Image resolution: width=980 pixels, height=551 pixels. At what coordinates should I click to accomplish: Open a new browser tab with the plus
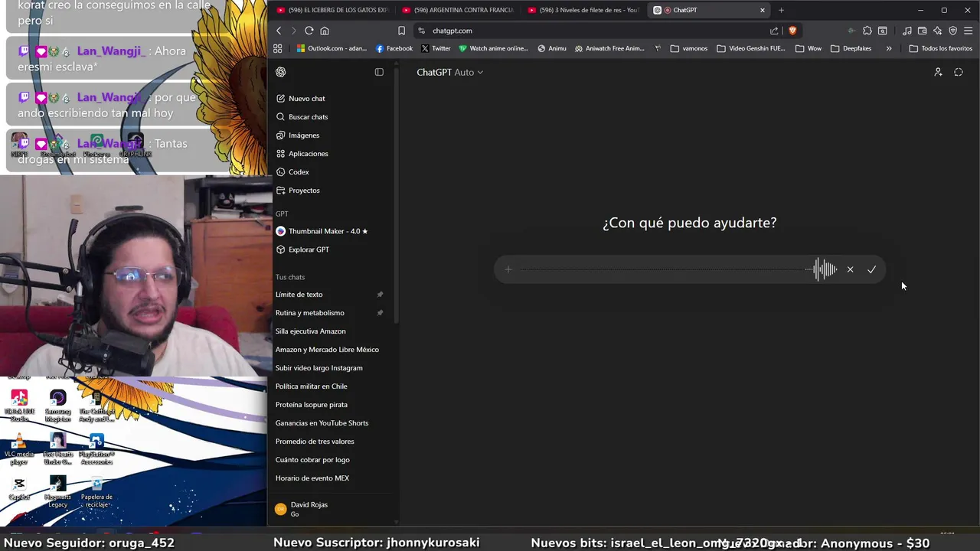781,10
